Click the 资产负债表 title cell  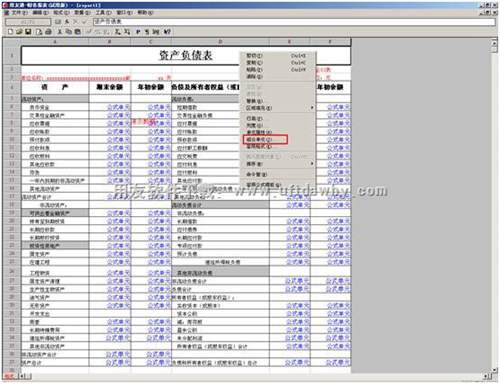186,55
